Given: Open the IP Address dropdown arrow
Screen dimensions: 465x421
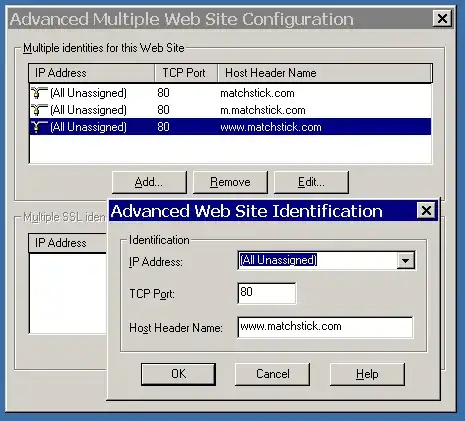Looking at the screenshot, I should (x=405, y=260).
